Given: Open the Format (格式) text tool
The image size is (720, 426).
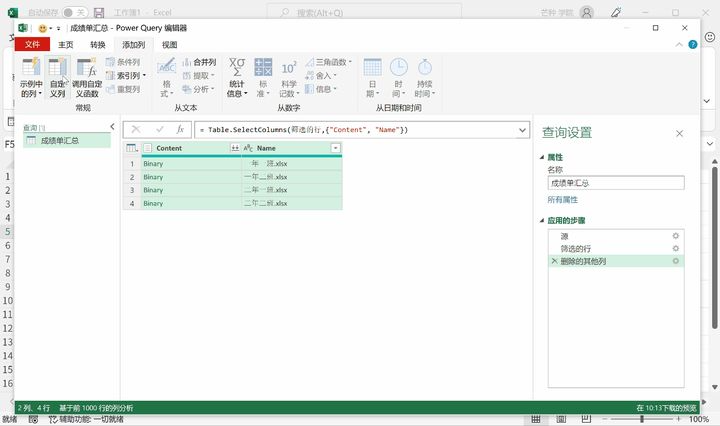Looking at the screenshot, I should [166, 77].
